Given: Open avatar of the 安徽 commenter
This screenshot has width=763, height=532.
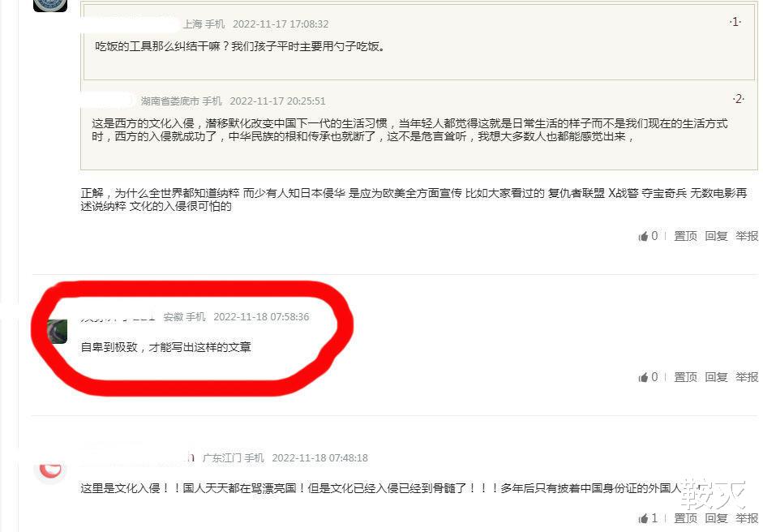Looking at the screenshot, I should tap(57, 332).
